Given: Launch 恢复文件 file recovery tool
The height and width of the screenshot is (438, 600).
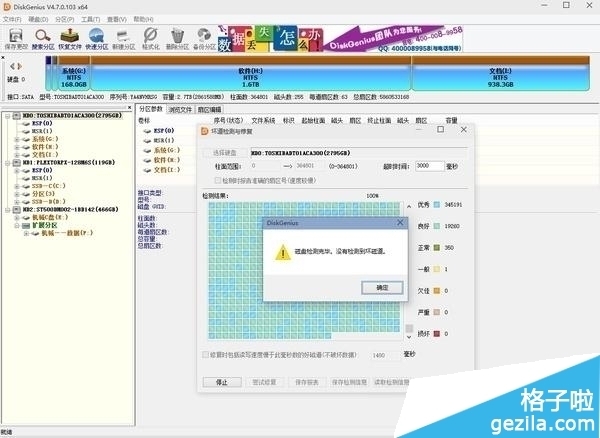Looking at the screenshot, I should coord(70,39).
